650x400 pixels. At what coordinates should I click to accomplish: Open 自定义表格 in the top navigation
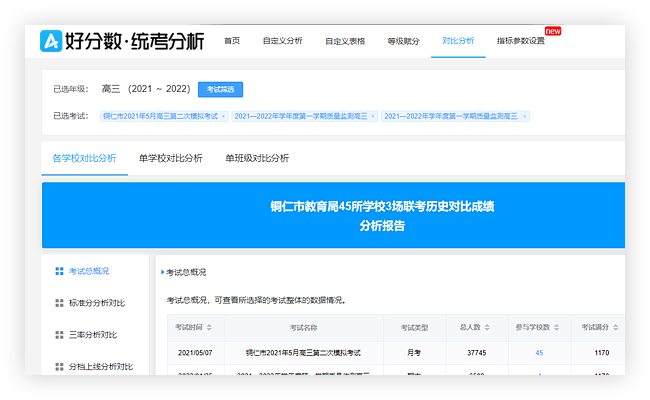[x=345, y=41]
